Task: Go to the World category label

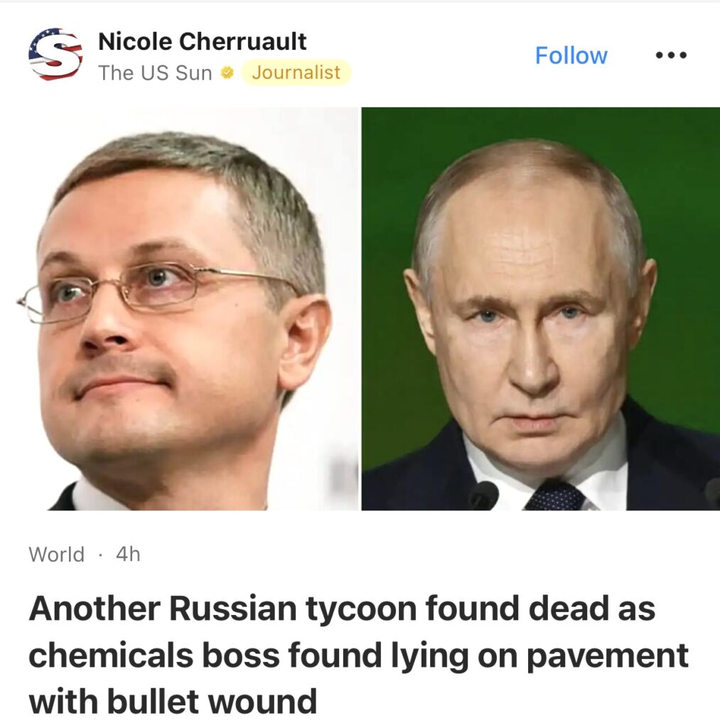Action: pyautogui.click(x=56, y=555)
